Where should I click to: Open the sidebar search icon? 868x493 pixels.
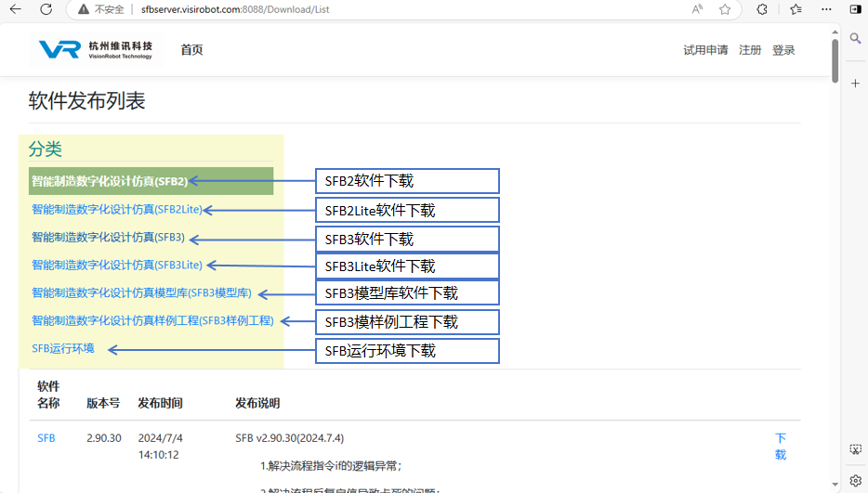tap(855, 38)
